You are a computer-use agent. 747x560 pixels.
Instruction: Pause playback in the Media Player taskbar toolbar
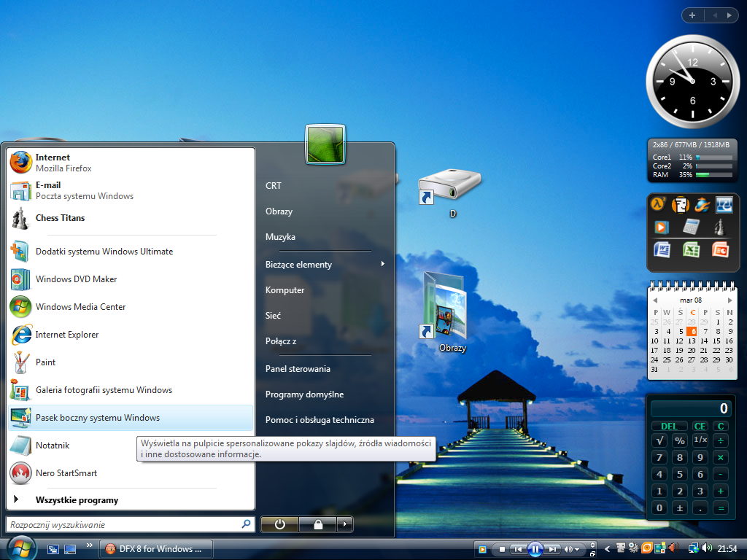point(535,549)
